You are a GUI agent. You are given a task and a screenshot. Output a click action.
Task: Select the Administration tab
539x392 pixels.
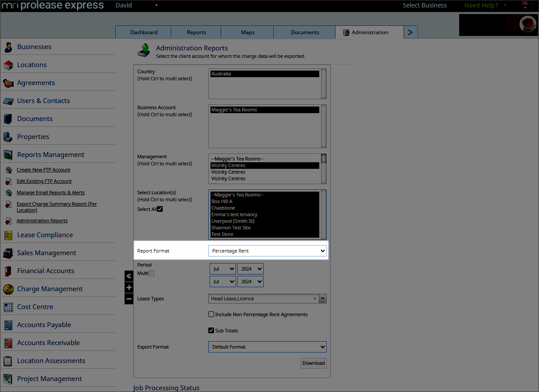369,32
